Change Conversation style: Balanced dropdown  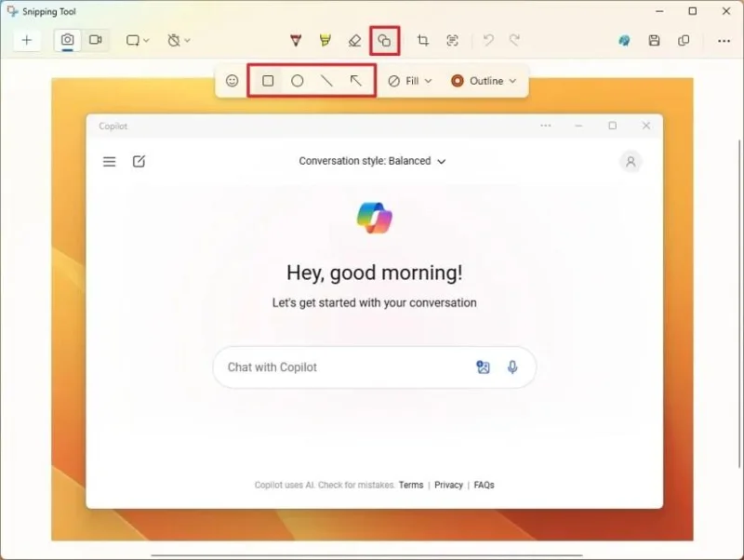[x=372, y=161]
